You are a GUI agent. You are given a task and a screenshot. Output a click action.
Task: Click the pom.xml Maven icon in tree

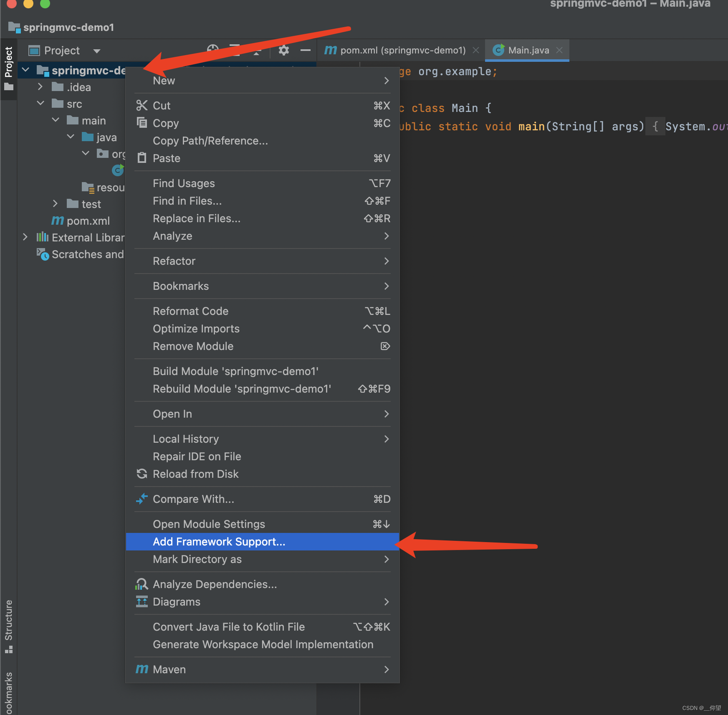58,221
